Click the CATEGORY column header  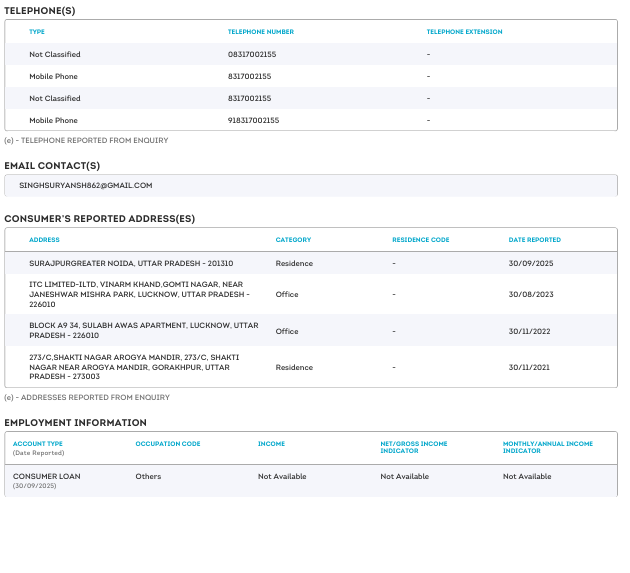(x=293, y=240)
